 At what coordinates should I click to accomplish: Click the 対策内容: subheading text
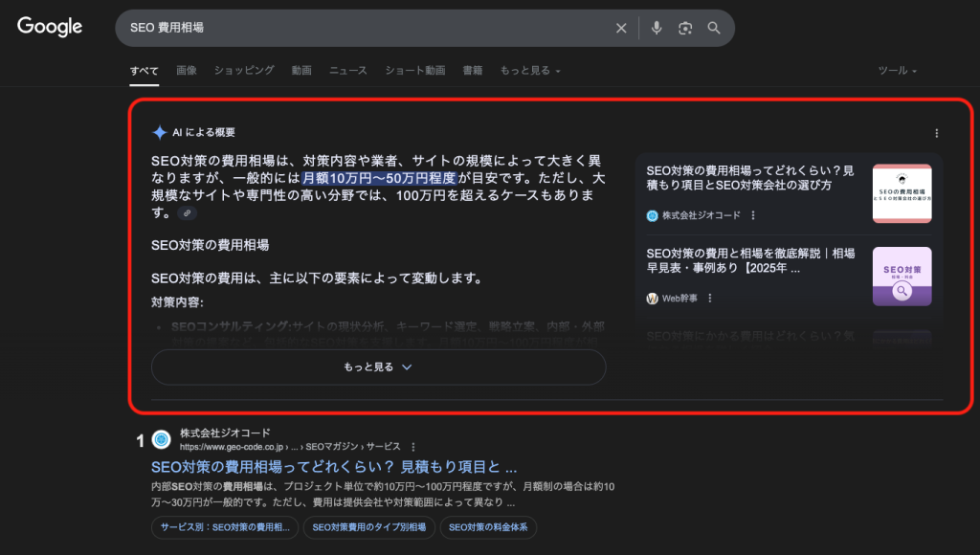[177, 302]
